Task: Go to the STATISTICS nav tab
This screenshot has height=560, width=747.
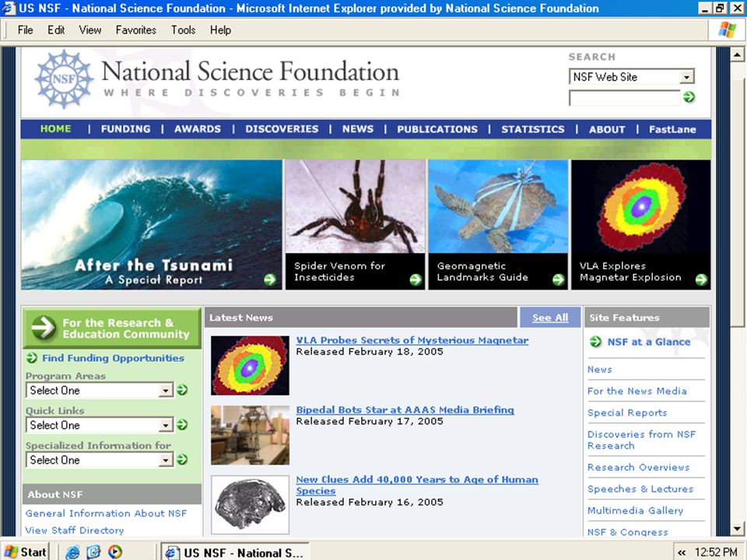Action: [x=532, y=129]
